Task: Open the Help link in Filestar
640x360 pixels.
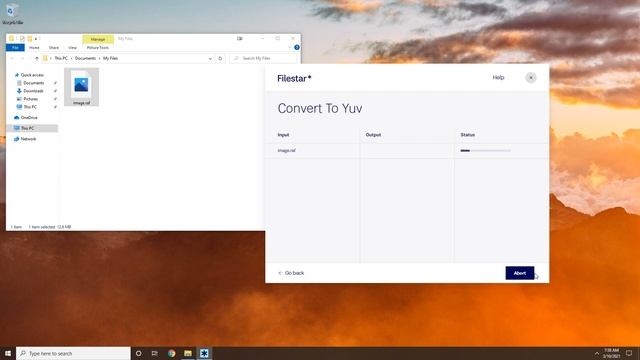Action: pyautogui.click(x=498, y=78)
